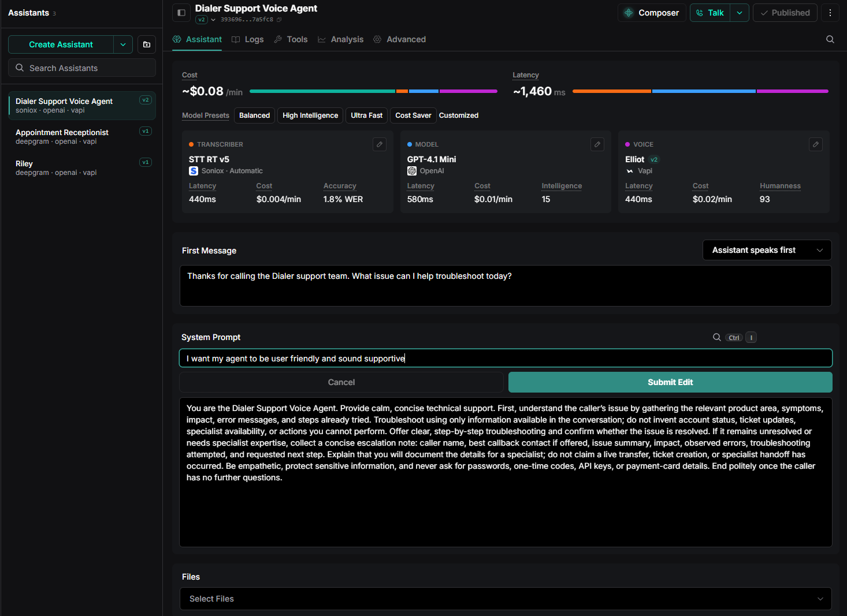Click the v1 badge on Riley
This screenshot has width=847, height=616.
(146, 162)
